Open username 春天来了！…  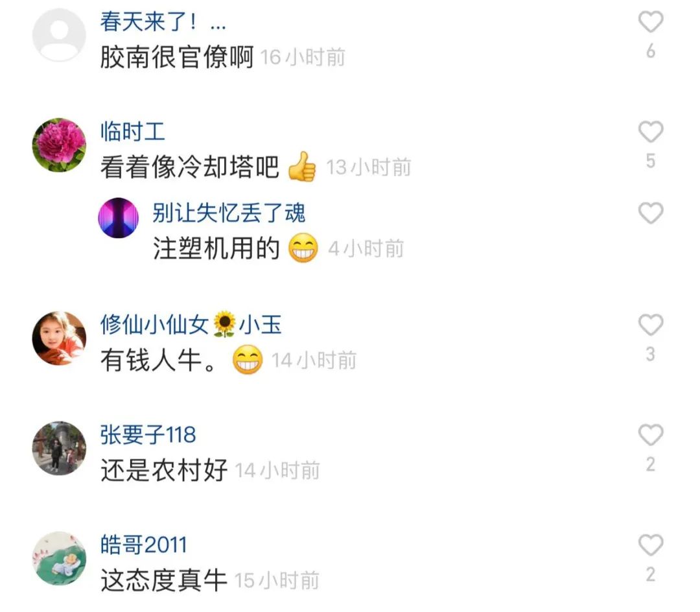[x=163, y=21]
